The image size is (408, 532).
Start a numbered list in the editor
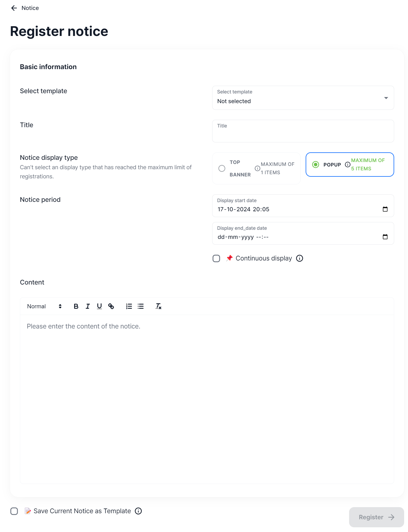129,306
